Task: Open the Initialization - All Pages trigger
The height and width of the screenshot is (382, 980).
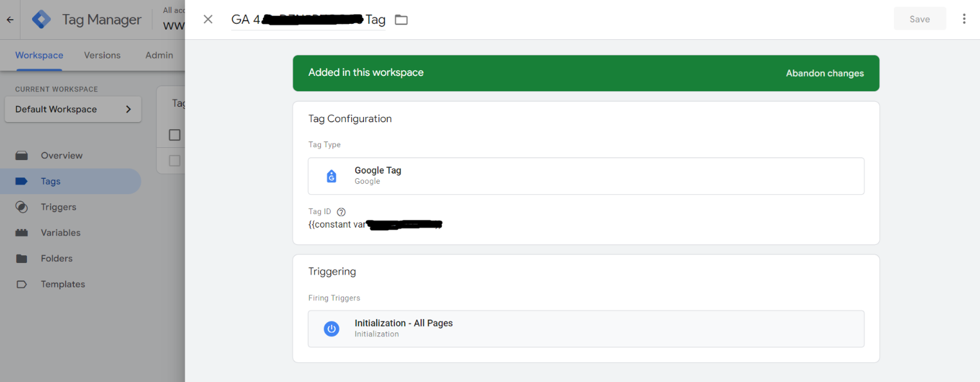Action: (x=586, y=329)
